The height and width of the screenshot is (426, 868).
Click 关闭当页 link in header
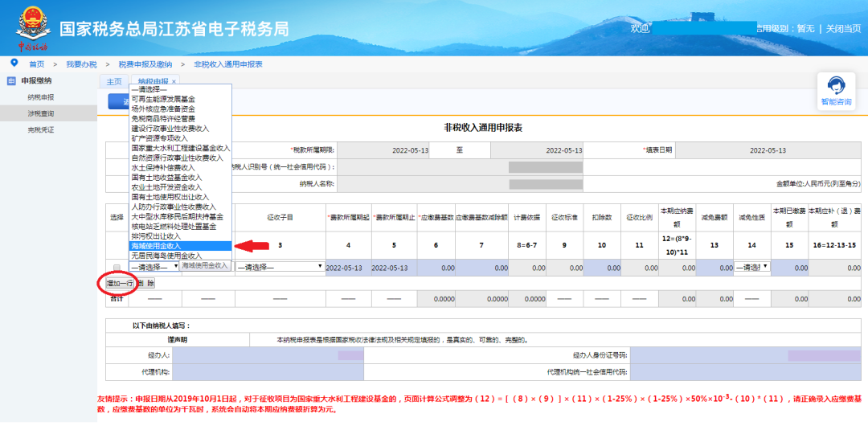pos(843,28)
